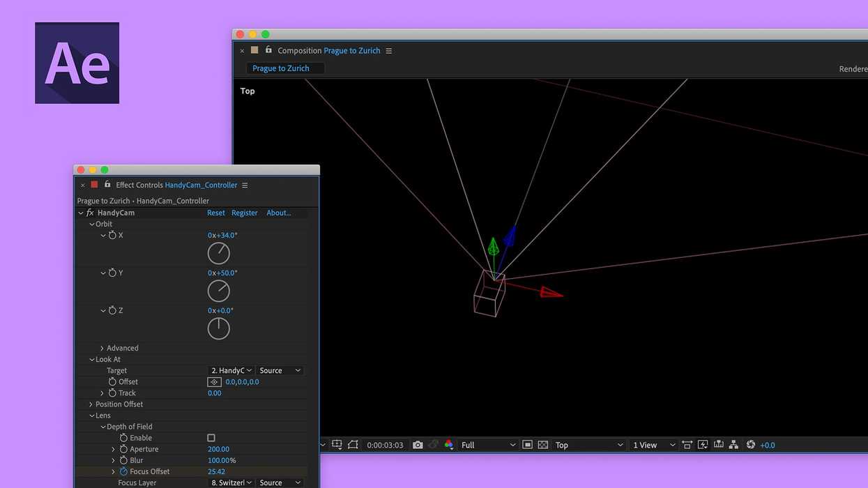Open the Top 3D view dropdown
868x488 pixels.
click(x=588, y=445)
